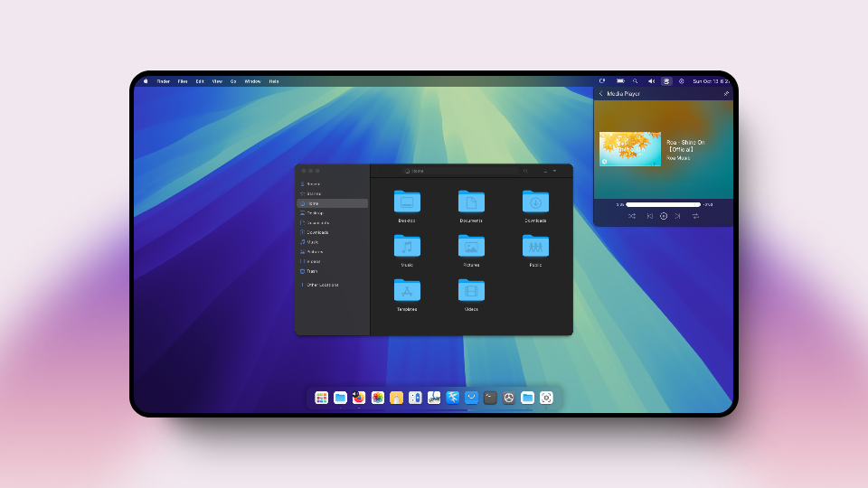This screenshot has height=488, width=868.
Task: Select Videos in the file manager sidebar
Action: coord(332,262)
